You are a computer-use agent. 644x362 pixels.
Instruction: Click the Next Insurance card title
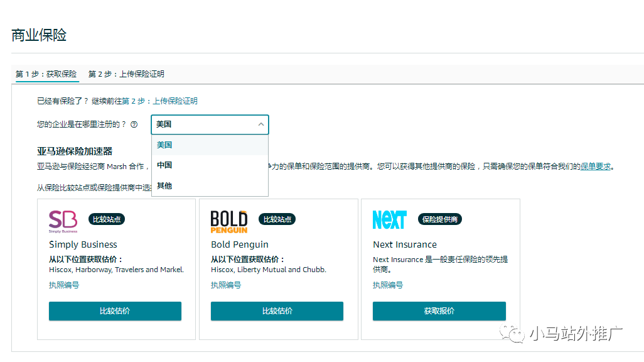(405, 244)
